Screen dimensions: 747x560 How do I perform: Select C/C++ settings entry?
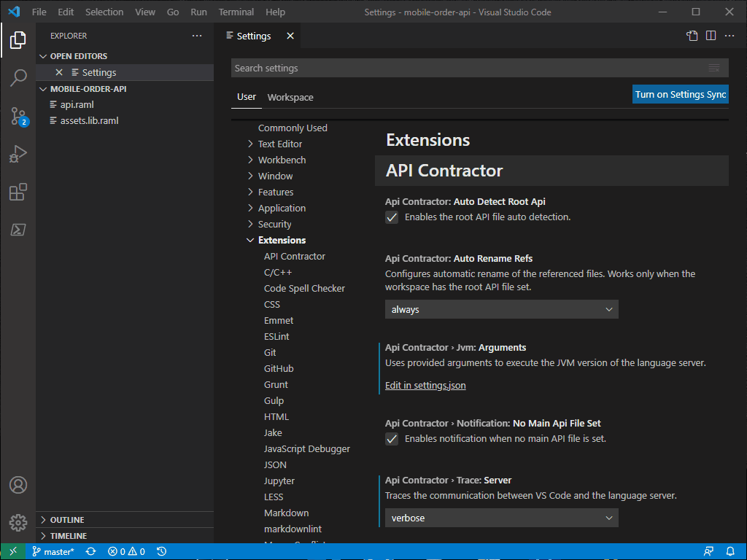point(278,273)
